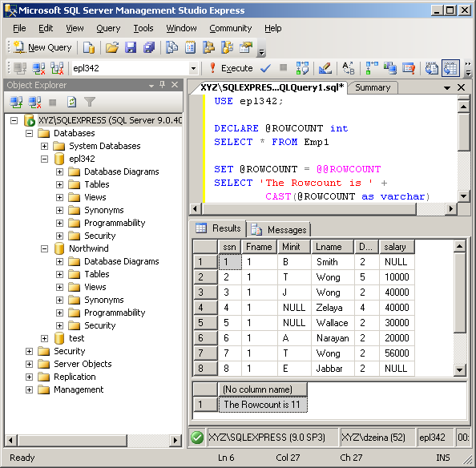Screen dimensions: 476x468
Task: Click the Connect icon in the query toolbar
Action: click(x=20, y=68)
